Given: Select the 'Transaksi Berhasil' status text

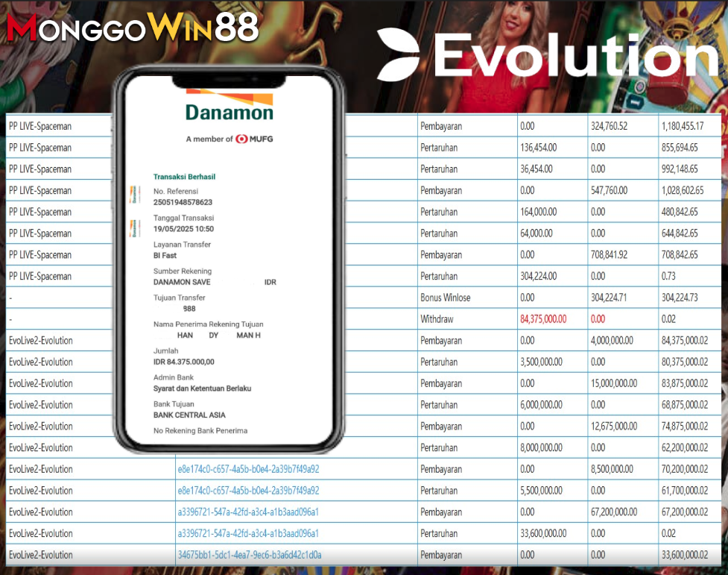Looking at the screenshot, I should (x=184, y=177).
